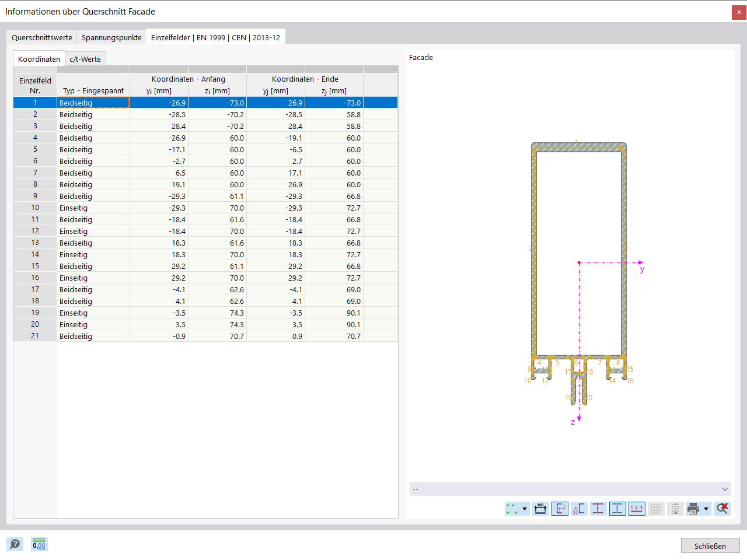Click the yi value 28.4 in row 3
Image resolution: width=747 pixels, height=560 pixels.
(x=159, y=126)
